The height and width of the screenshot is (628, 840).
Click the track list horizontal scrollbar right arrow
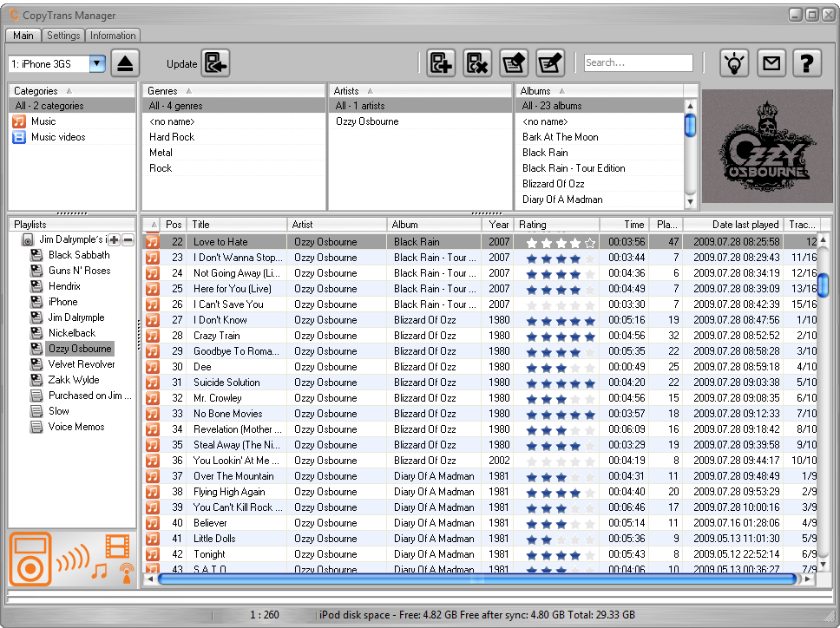click(807, 579)
